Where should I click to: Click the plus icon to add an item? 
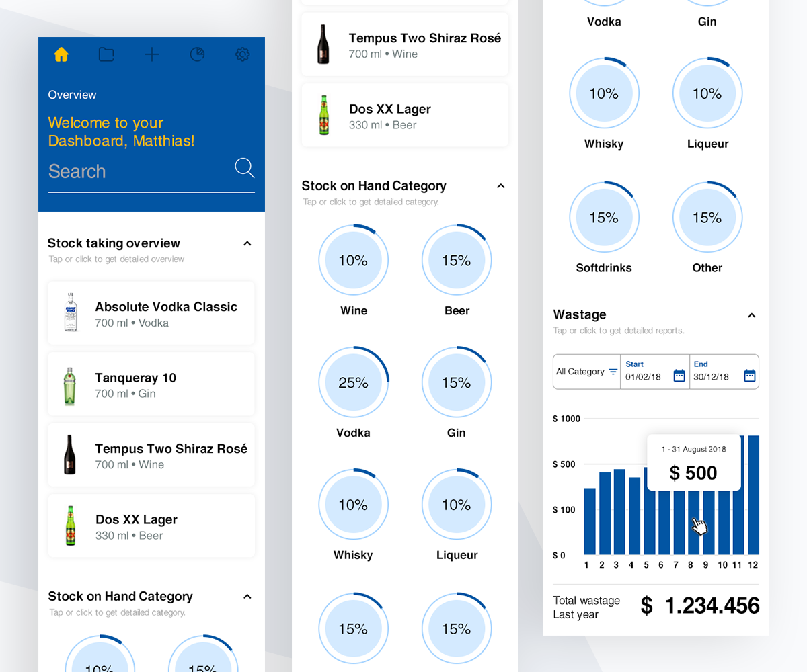click(151, 54)
